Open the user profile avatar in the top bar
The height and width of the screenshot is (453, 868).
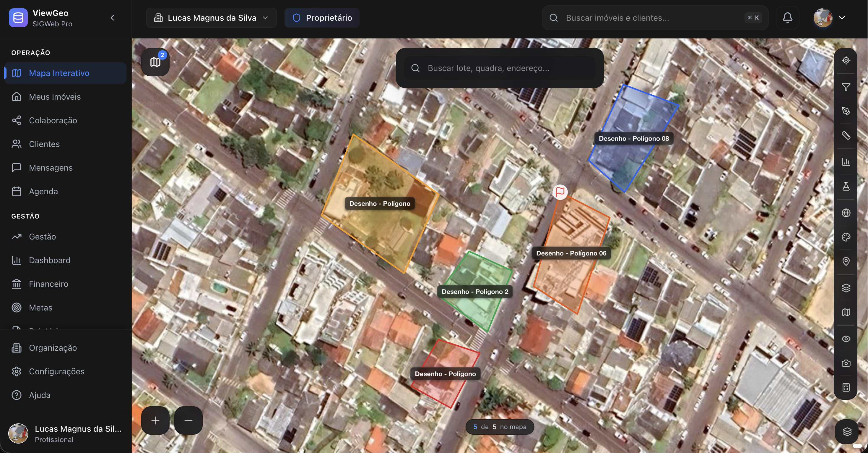pyautogui.click(x=823, y=18)
